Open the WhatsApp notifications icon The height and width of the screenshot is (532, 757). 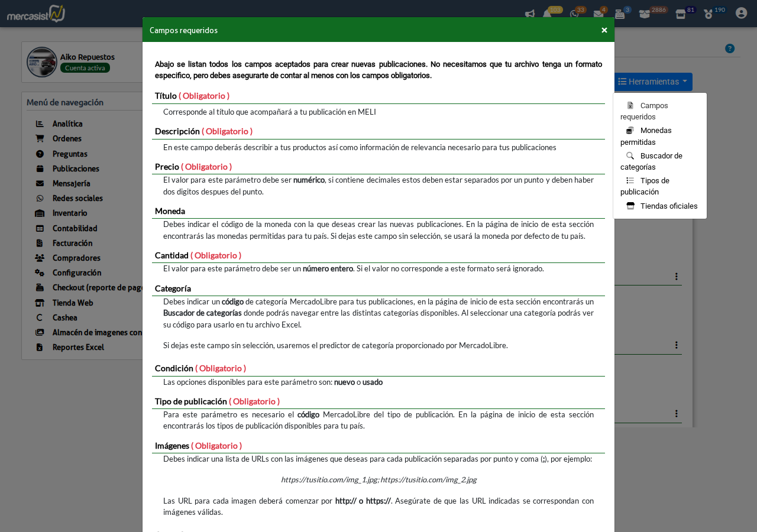tap(574, 14)
